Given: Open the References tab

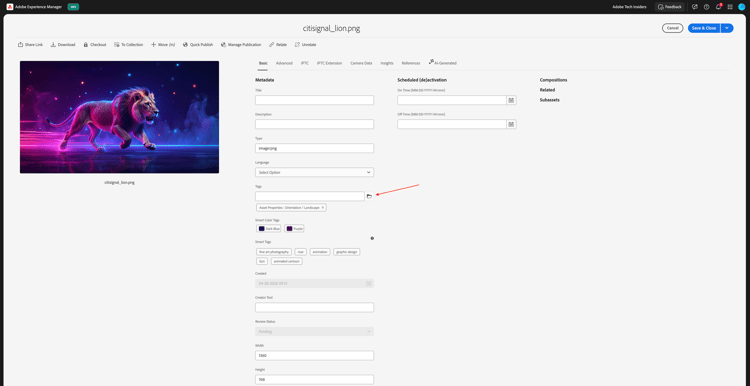Looking at the screenshot, I should tap(411, 63).
